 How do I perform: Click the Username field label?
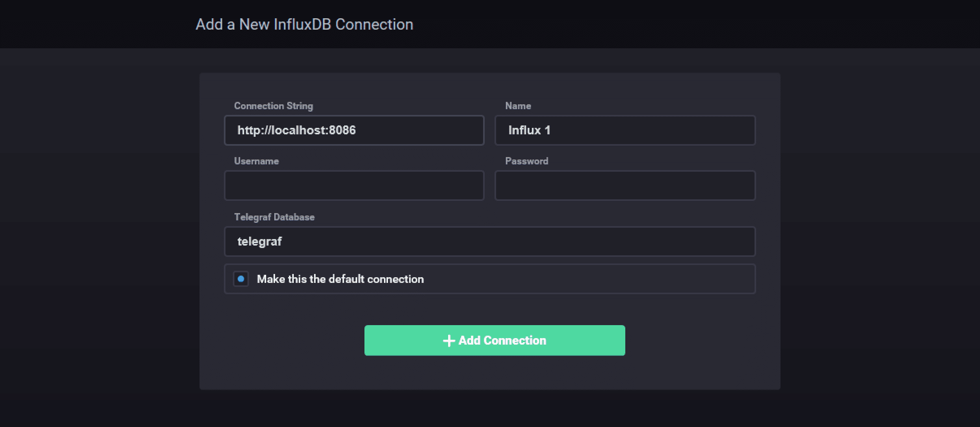(256, 161)
